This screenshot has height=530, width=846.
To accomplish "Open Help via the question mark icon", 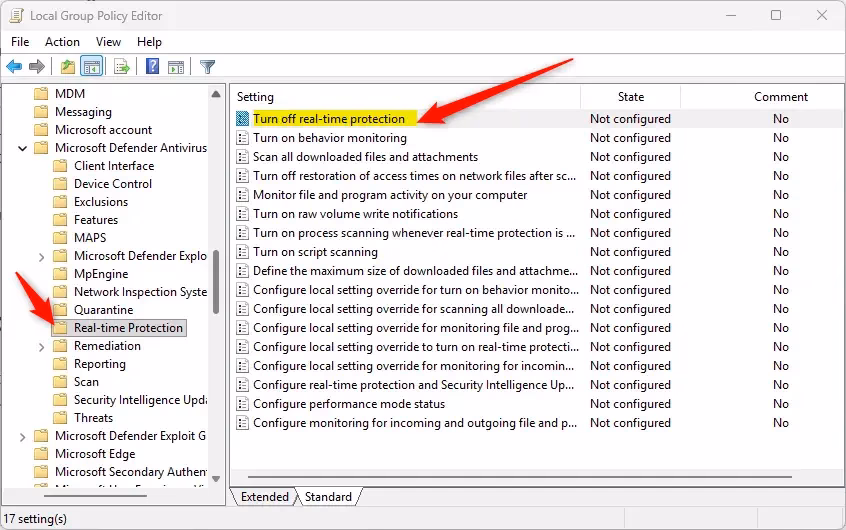I will click(152, 67).
